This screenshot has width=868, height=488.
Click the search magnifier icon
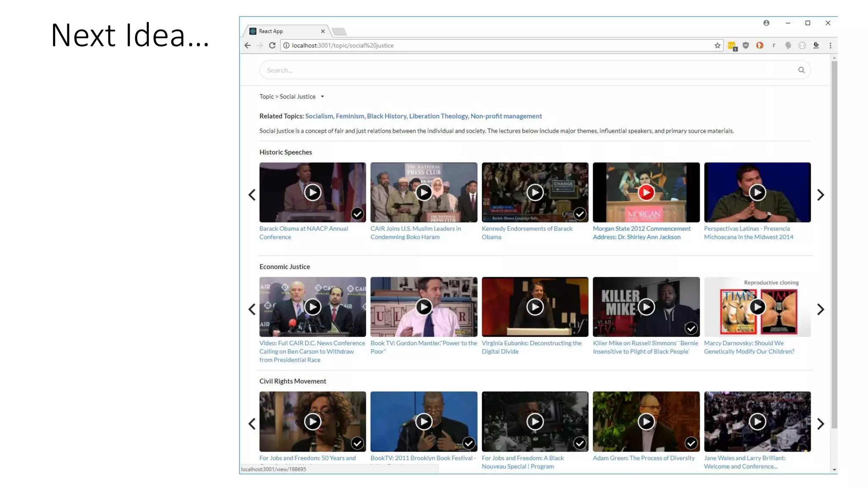click(801, 70)
